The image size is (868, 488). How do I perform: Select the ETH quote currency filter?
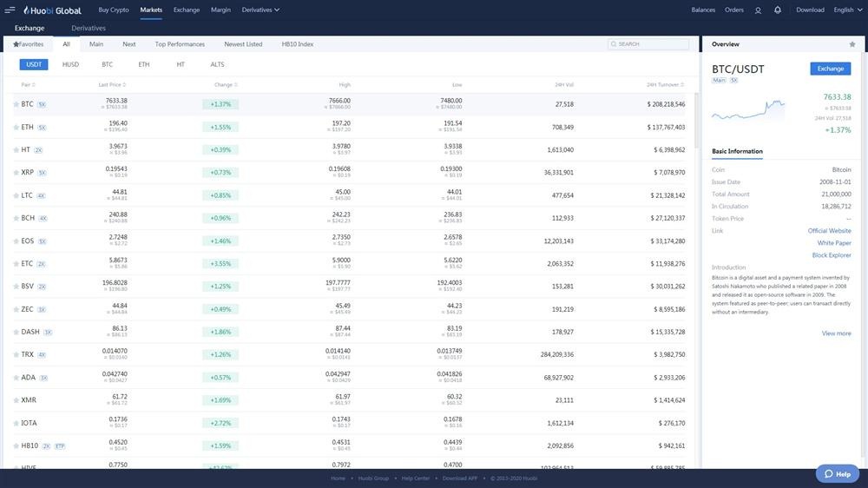(x=144, y=65)
